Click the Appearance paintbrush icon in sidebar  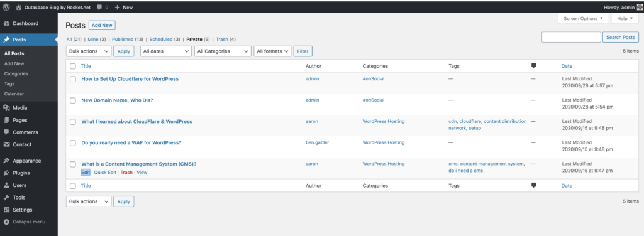click(x=6, y=161)
